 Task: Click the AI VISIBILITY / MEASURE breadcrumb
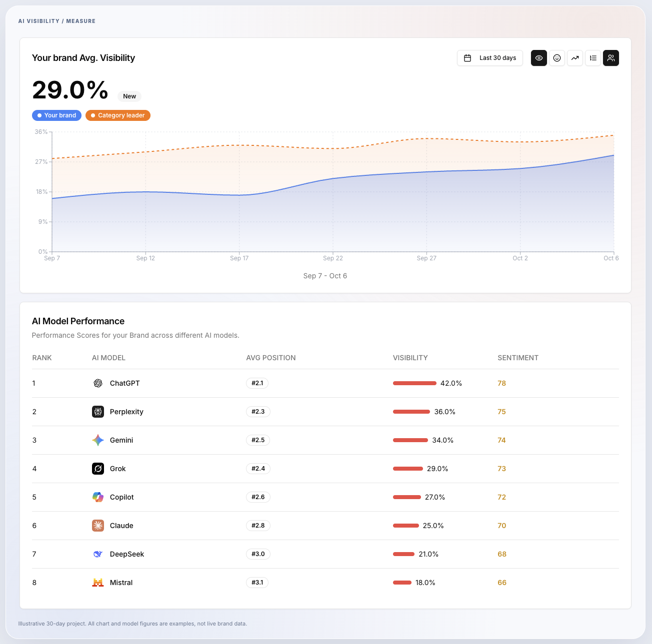coord(57,21)
